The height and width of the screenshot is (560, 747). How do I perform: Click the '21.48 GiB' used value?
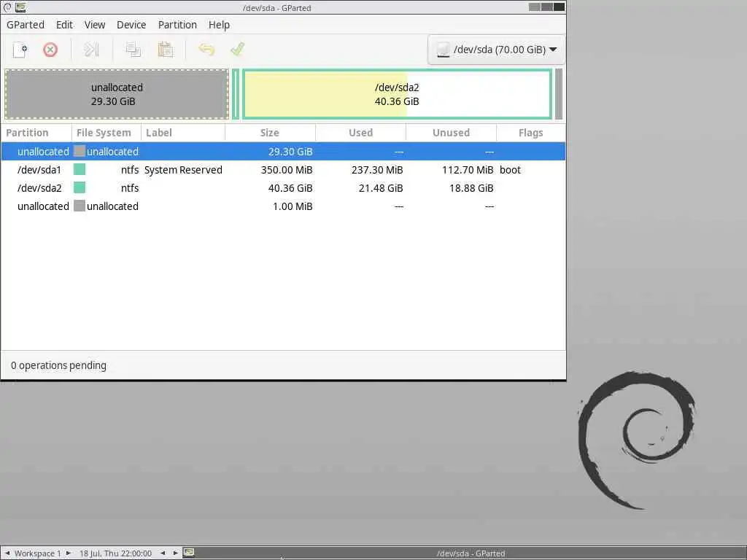[381, 188]
